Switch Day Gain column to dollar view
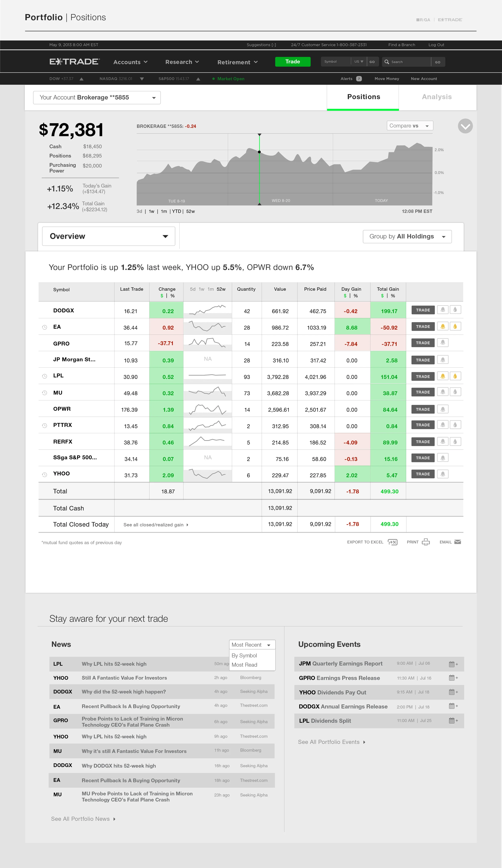 tap(345, 296)
